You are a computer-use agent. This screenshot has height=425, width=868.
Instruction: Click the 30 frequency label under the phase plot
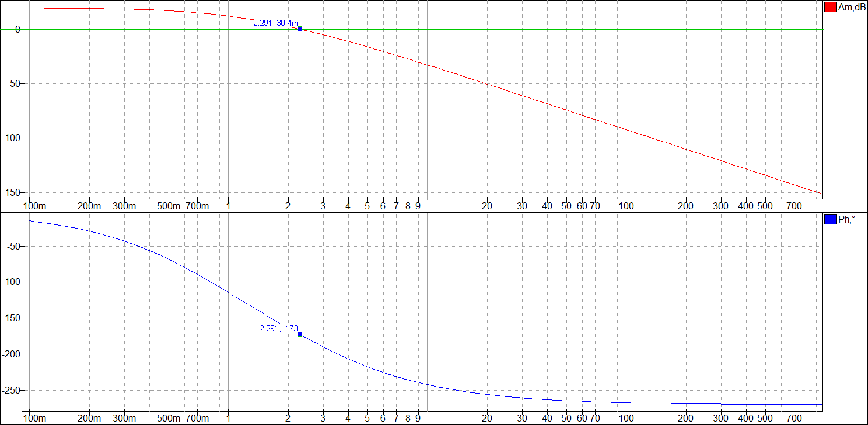pyautogui.click(x=522, y=419)
